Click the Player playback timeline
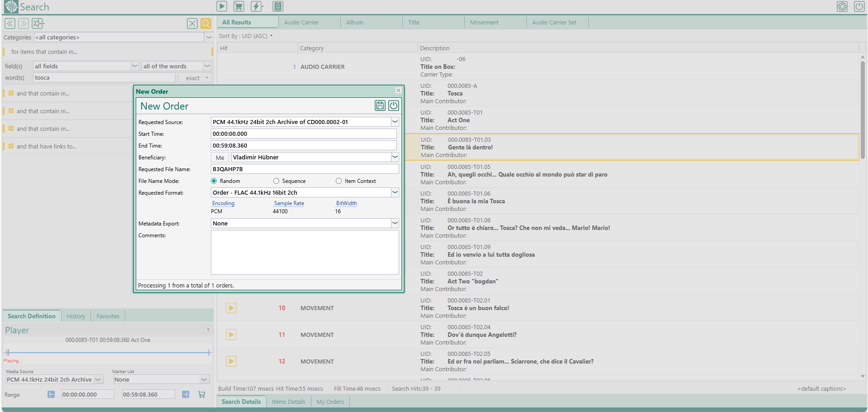Viewport: 868px width, 412px height. click(x=109, y=352)
